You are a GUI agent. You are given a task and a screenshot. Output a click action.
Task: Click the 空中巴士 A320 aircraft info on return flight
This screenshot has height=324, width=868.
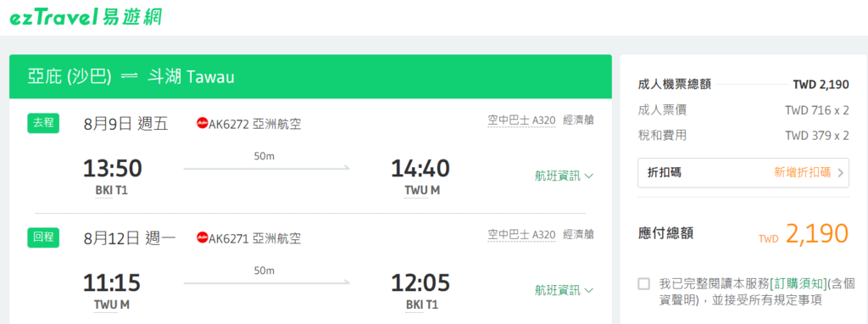coord(521,235)
